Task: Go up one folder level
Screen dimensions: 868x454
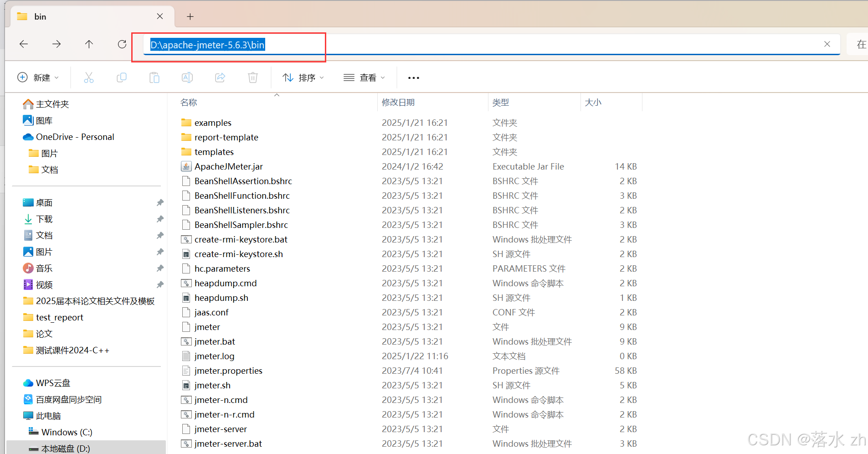Action: pyautogui.click(x=89, y=44)
